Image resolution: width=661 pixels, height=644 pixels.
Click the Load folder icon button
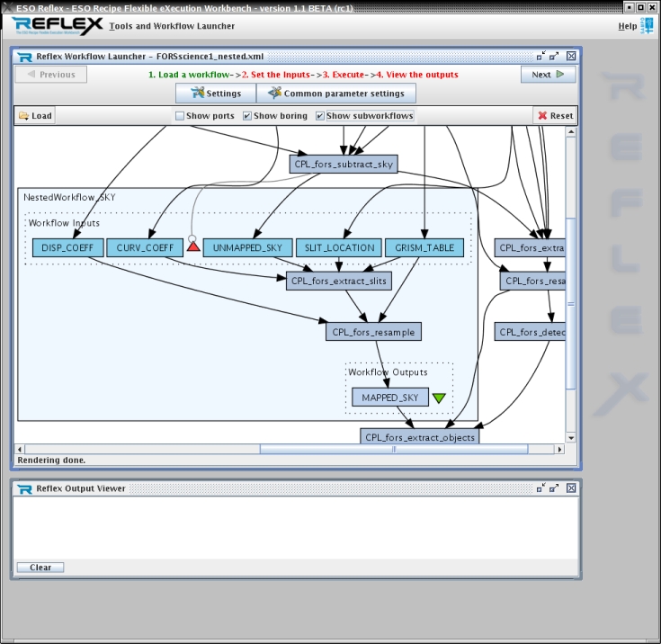(x=35, y=115)
